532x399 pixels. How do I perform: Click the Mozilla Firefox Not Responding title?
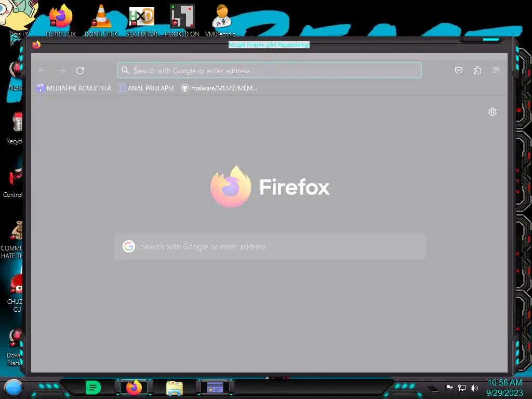pyautogui.click(x=269, y=45)
